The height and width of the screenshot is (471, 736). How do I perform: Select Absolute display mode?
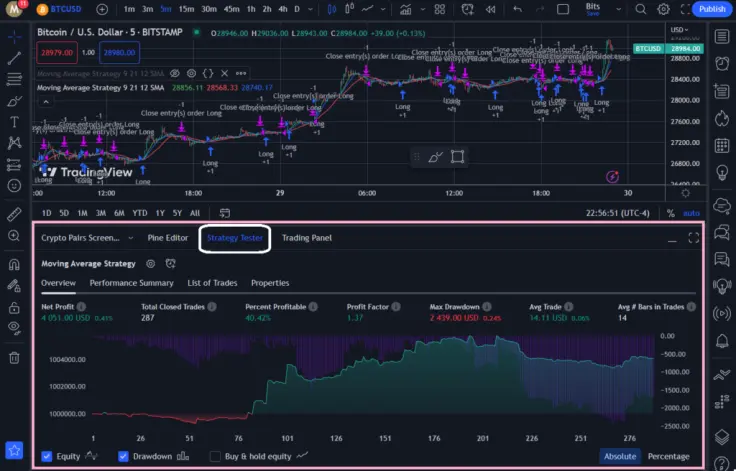point(620,456)
